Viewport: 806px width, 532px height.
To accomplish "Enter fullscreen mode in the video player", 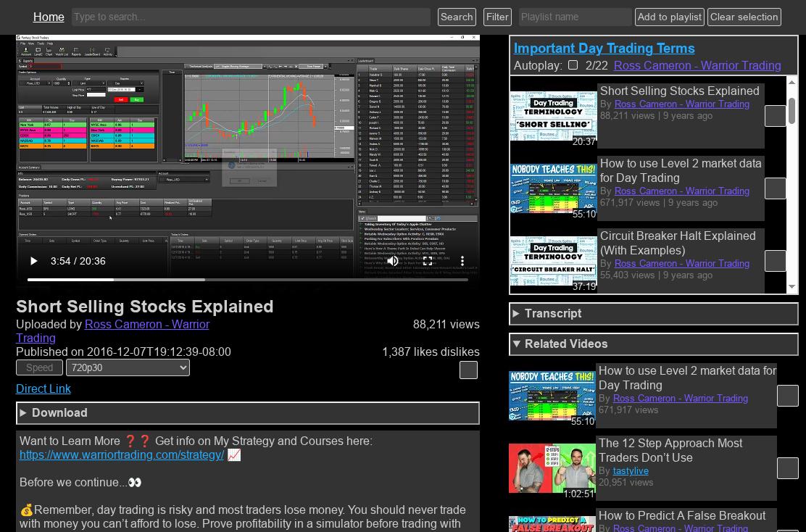I will pos(427,261).
